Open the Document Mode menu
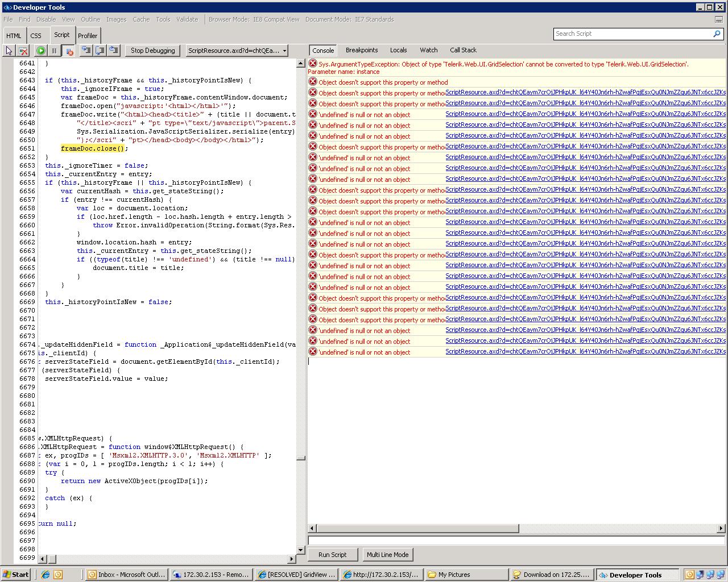728x582 pixels. 349,19
